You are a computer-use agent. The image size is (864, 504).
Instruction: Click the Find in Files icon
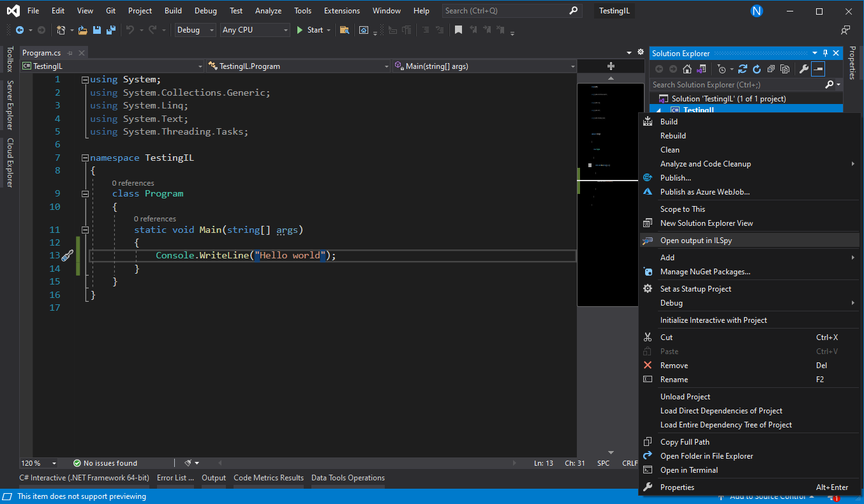pyautogui.click(x=345, y=30)
